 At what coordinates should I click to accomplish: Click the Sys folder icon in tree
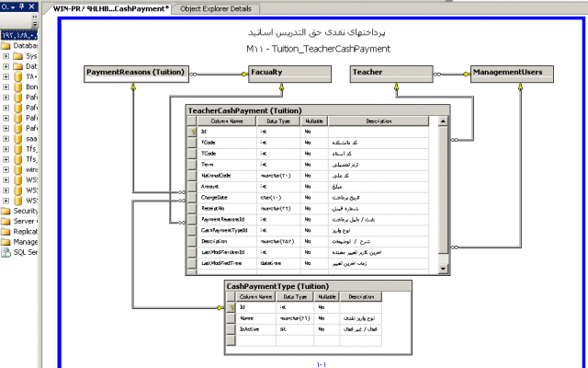coord(17,56)
